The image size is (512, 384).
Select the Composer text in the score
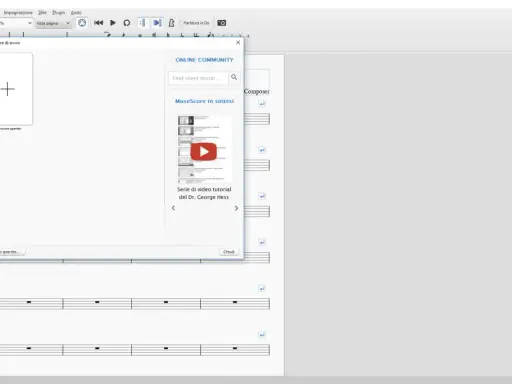(256, 91)
